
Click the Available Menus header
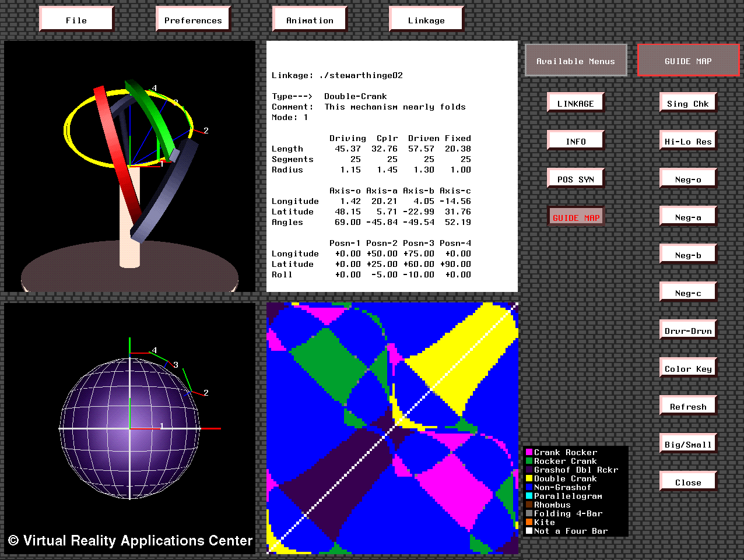575,60
